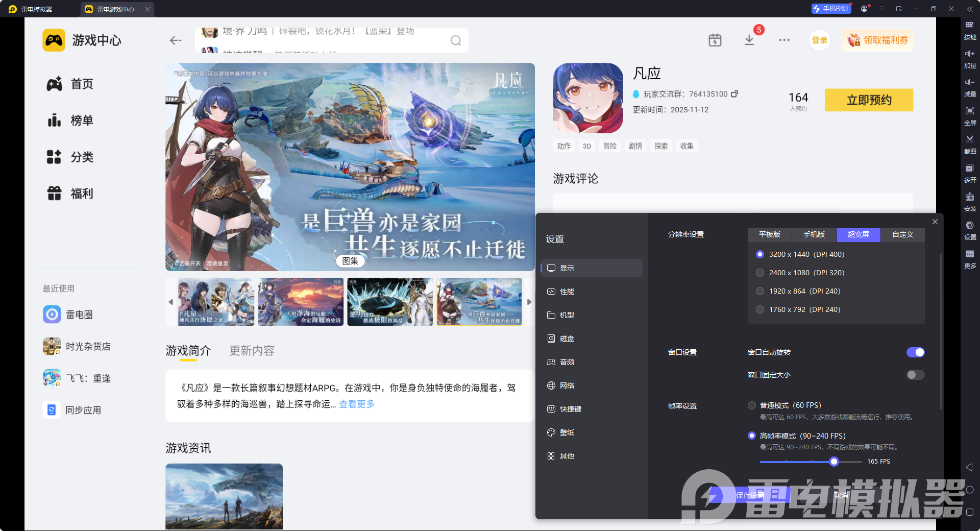This screenshot has height=531, width=980.
Task: Expand 更多 in the right sidebar
Action: pos(970,258)
